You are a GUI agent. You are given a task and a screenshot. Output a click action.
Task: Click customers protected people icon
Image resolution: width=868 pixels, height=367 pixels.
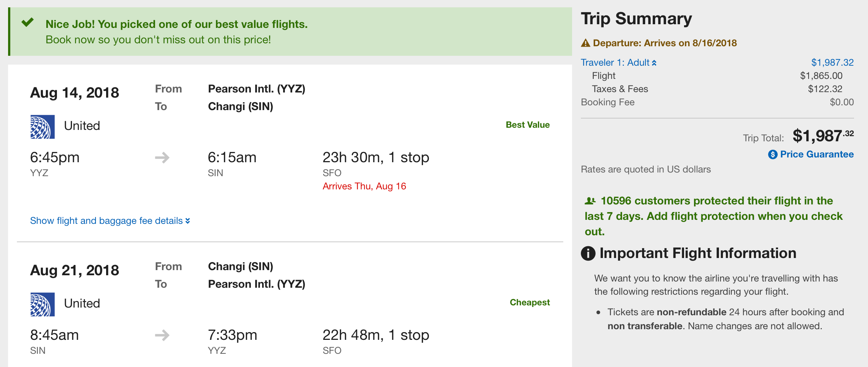click(590, 201)
